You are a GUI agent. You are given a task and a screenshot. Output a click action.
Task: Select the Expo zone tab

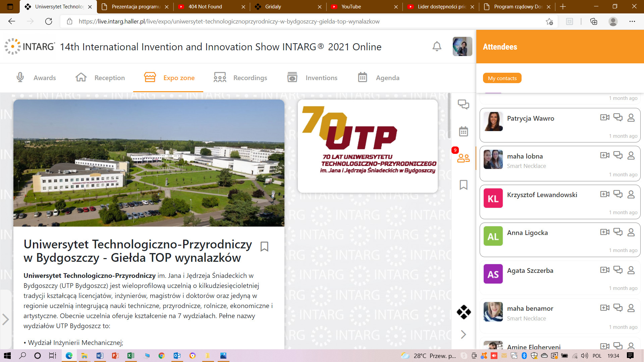click(169, 78)
